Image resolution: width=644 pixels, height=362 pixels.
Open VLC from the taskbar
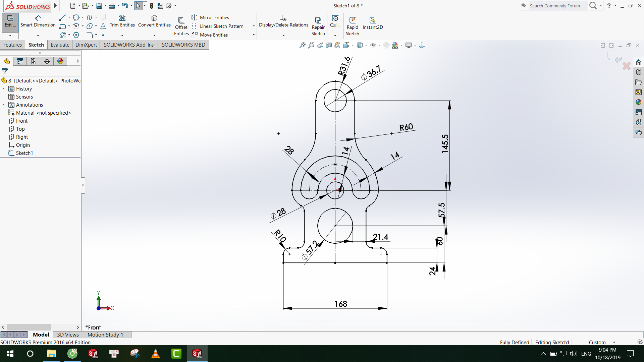(155, 354)
